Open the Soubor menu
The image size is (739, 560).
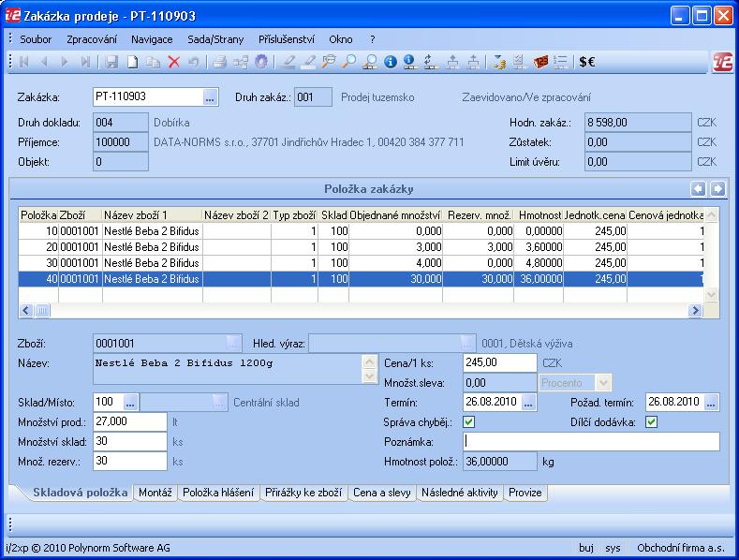coord(36,39)
